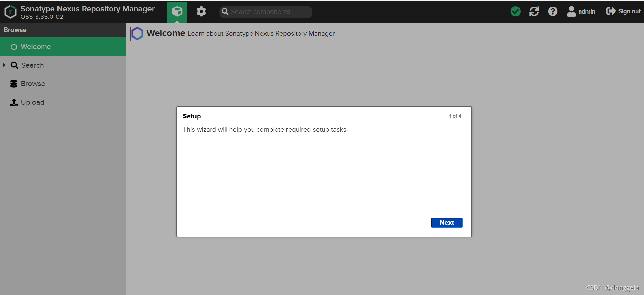This screenshot has height=295, width=644.
Task: Open Browse database item in sidebar
Action: point(33,84)
